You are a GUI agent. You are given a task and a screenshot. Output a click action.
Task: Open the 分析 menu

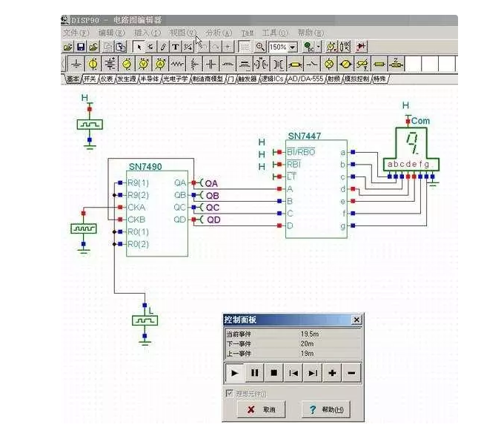[x=219, y=33]
